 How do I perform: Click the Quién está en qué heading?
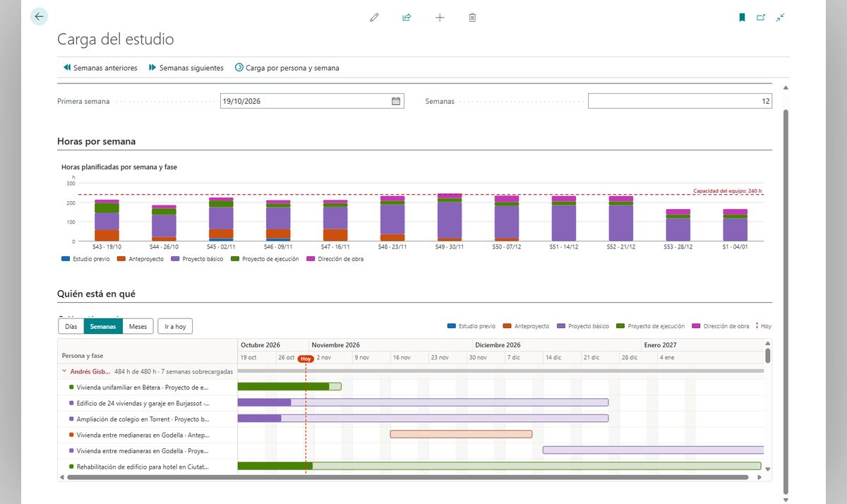96,293
